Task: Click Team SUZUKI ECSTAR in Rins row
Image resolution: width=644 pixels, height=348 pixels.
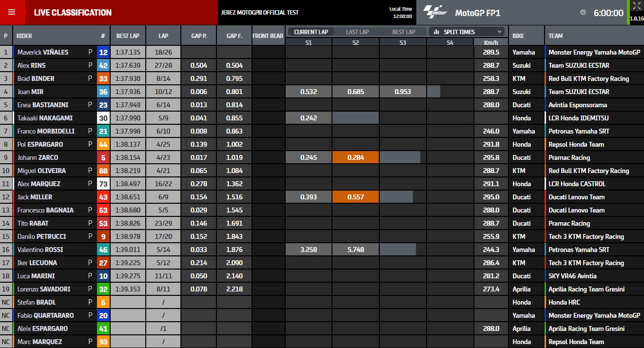Action: point(579,65)
